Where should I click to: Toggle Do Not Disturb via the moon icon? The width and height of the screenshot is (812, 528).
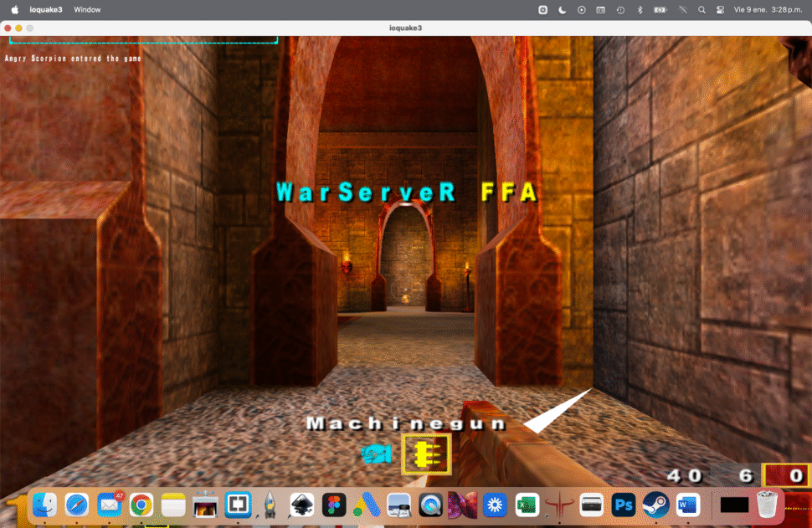pyautogui.click(x=563, y=9)
